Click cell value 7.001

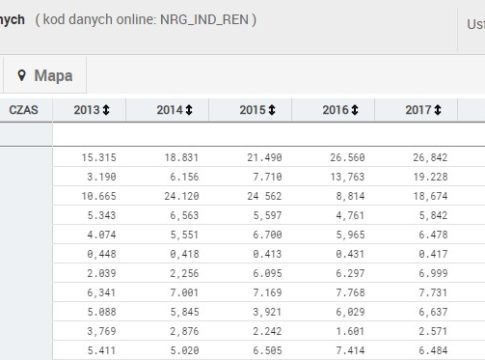point(184,293)
